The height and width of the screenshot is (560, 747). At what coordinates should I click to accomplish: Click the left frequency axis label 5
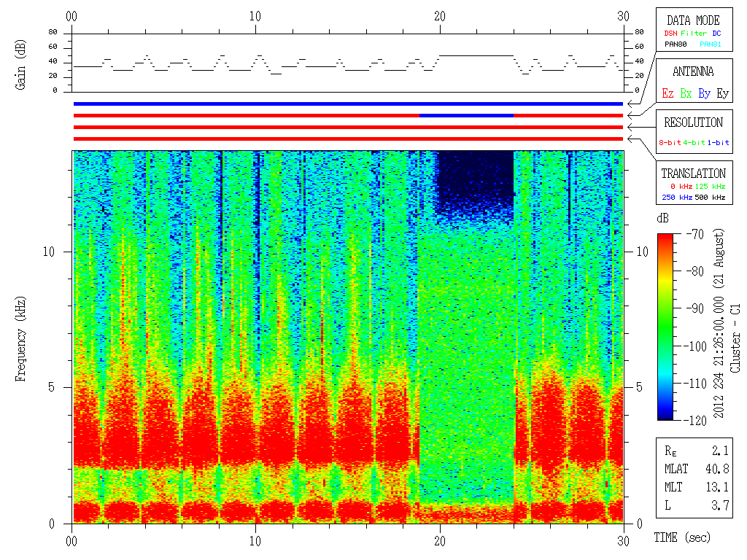click(52, 387)
